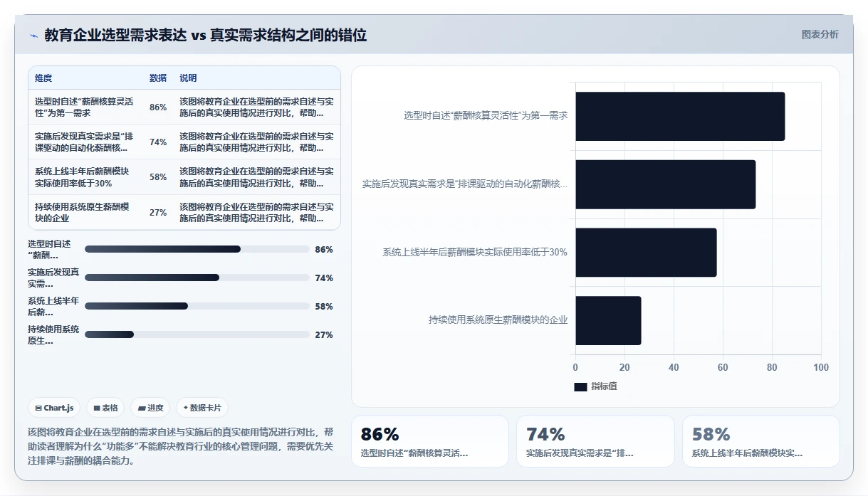868x496 pixels.
Task: Click the description paragraph starting 该图将教育企业 below the chips
Action: (181, 446)
